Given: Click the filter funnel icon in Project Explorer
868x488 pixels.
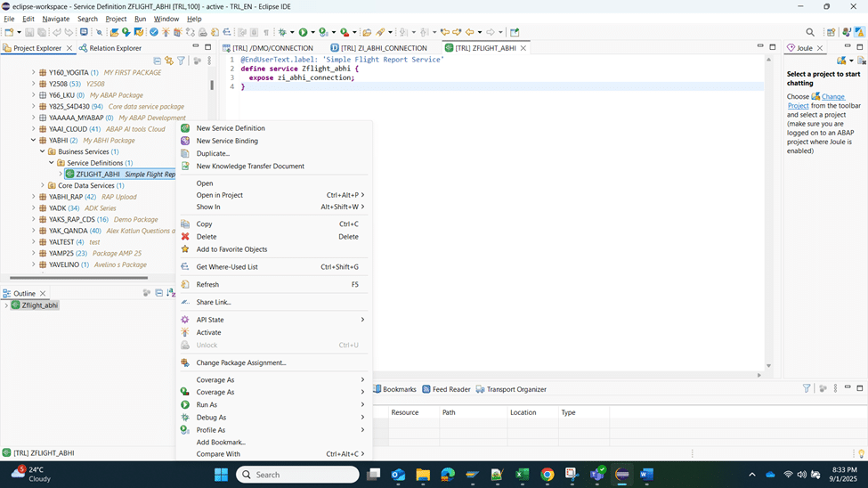Looking at the screenshot, I should tap(181, 61).
